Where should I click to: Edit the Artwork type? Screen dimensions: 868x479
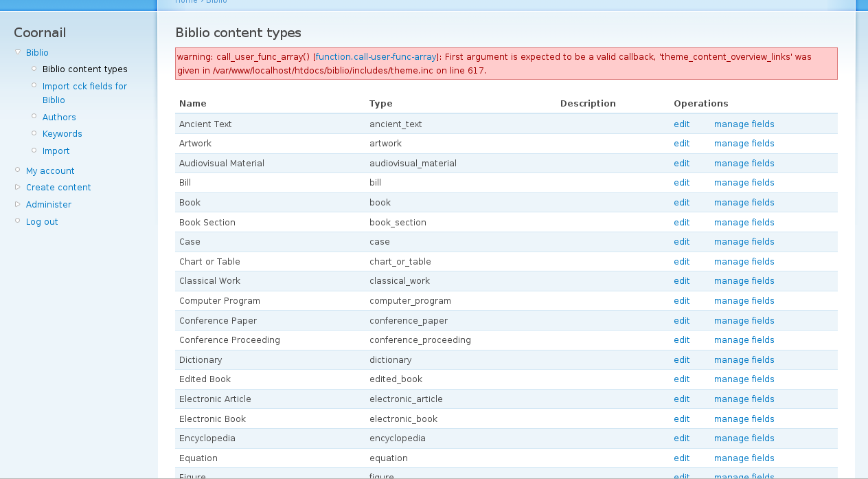tap(681, 144)
